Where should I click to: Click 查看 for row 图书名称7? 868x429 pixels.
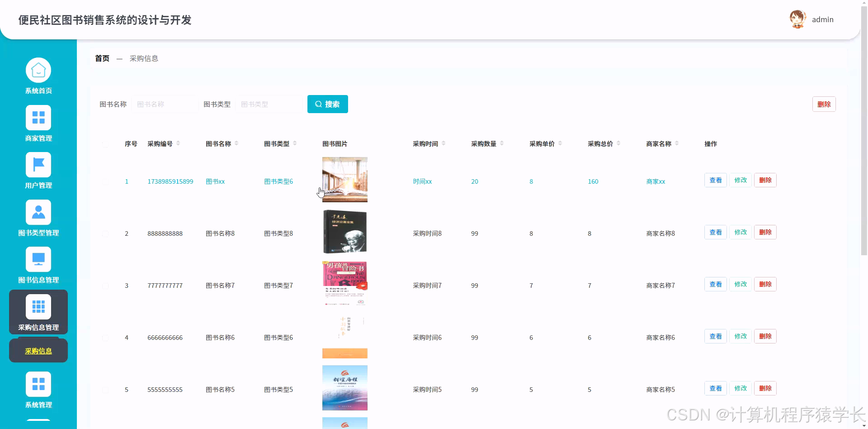click(716, 284)
